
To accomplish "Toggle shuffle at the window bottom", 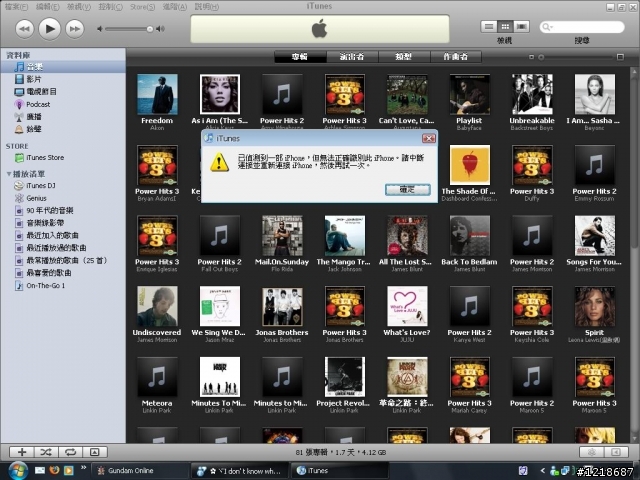I will (46, 452).
